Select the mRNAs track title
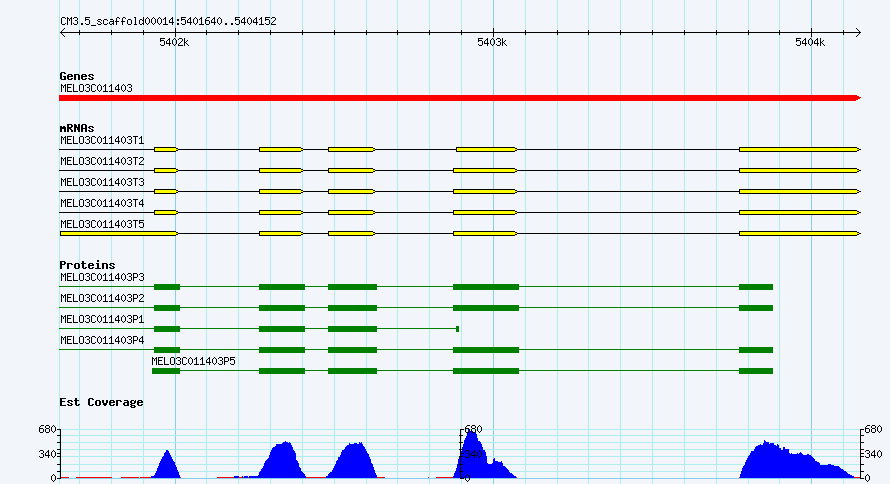The height and width of the screenshot is (484, 890). pos(77,128)
